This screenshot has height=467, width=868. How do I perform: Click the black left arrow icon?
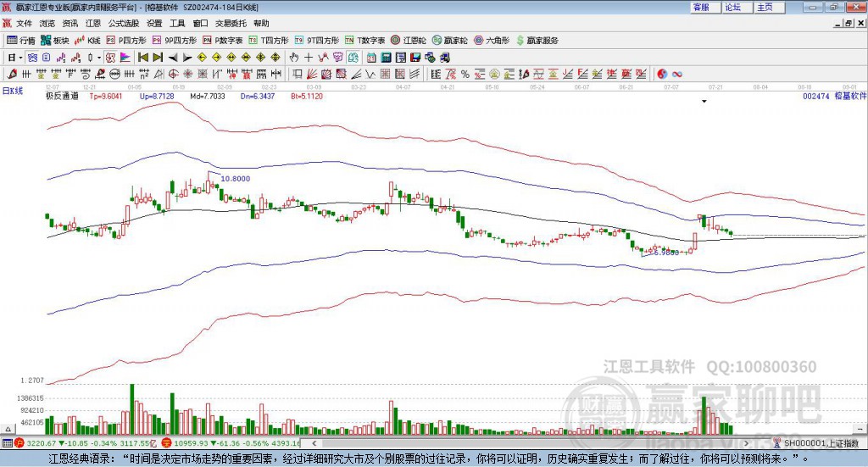[x=173, y=58]
